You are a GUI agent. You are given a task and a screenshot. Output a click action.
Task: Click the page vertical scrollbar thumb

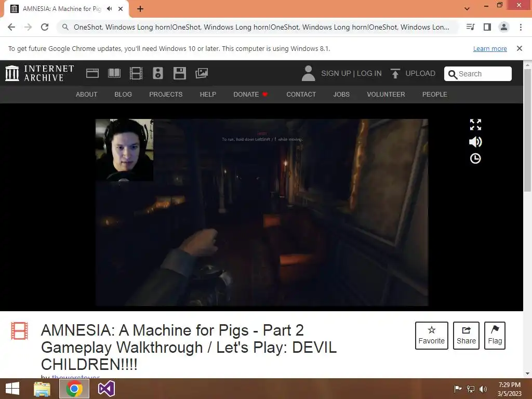coord(527,130)
